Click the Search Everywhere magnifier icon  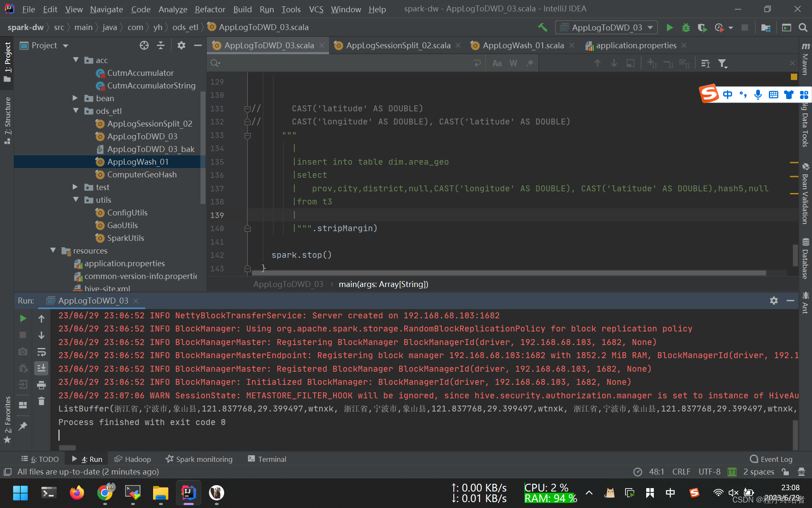point(803,28)
